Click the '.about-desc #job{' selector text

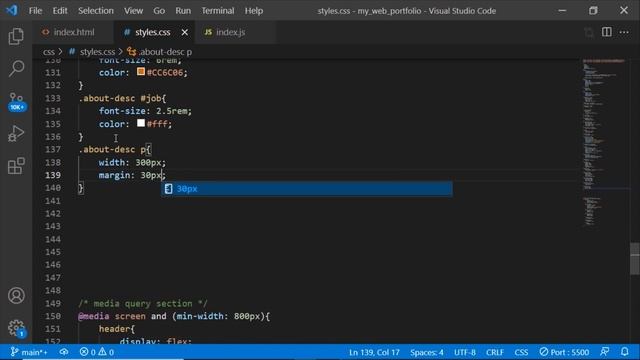pos(122,98)
